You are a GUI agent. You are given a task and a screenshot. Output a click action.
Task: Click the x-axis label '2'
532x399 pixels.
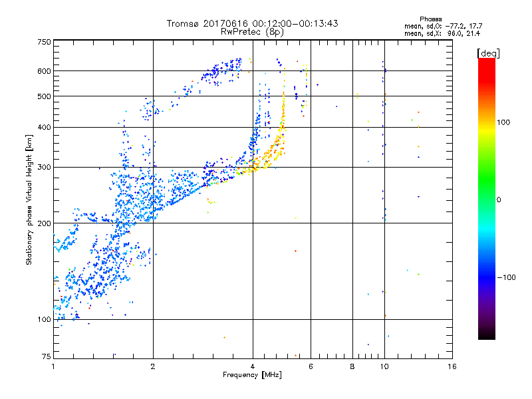pos(153,366)
